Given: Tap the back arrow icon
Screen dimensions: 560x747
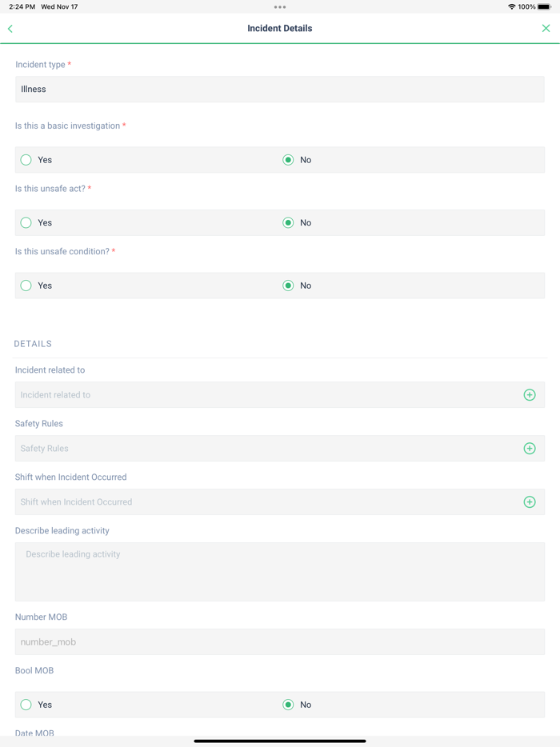Looking at the screenshot, I should pyautogui.click(x=10, y=29).
